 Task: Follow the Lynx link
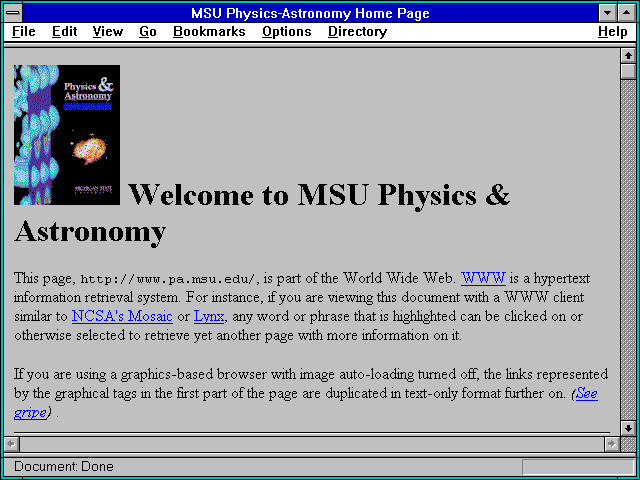pos(209,316)
